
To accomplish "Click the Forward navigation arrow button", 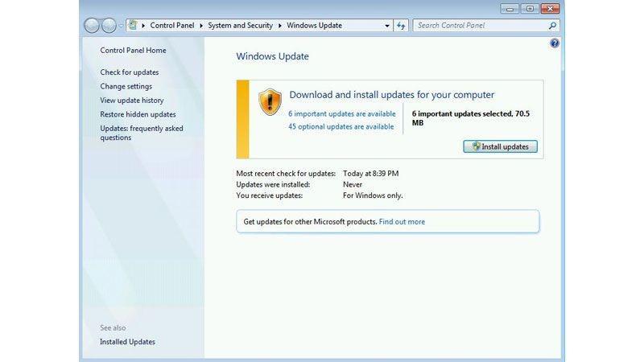I will 109,26.
